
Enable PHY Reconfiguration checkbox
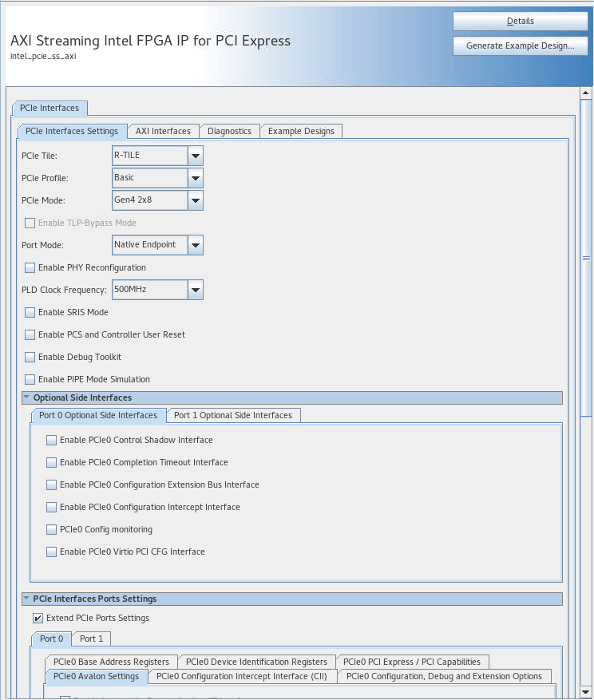pyautogui.click(x=30, y=268)
